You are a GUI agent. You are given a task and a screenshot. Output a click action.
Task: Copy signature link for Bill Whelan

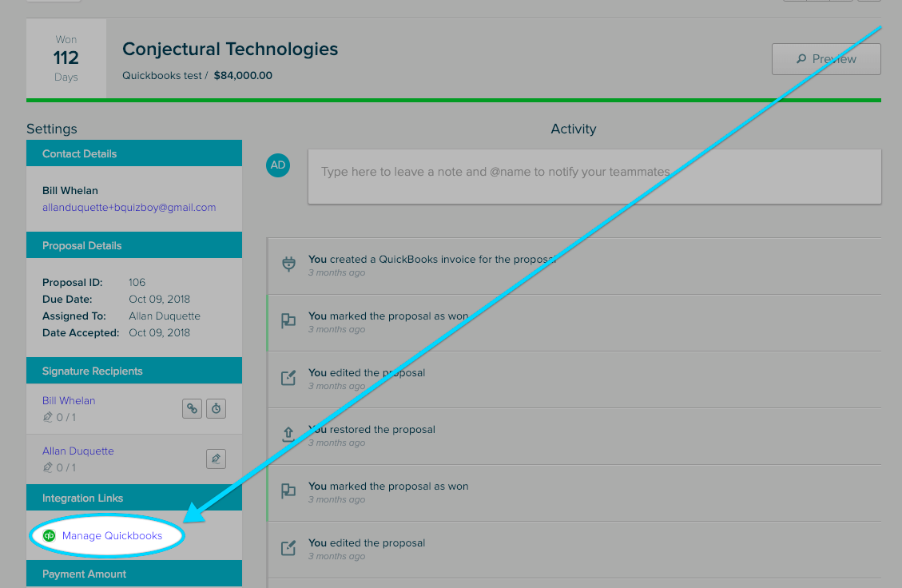pos(192,408)
